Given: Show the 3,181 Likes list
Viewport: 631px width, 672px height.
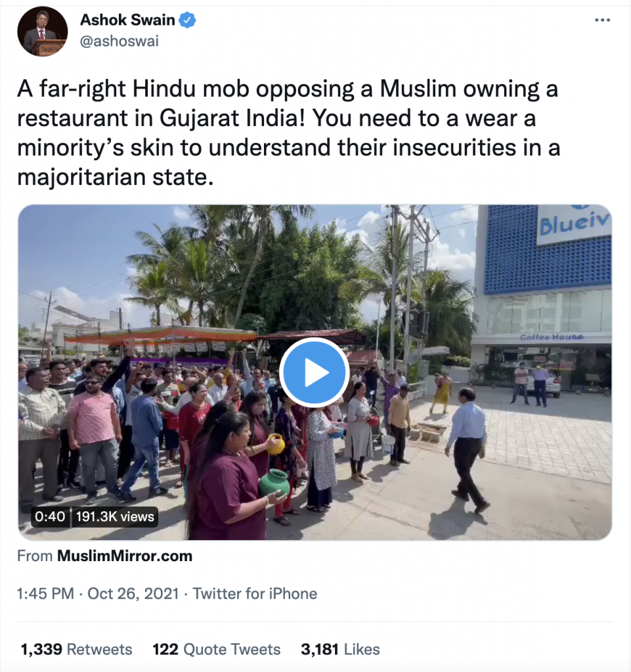Looking at the screenshot, I should click(340, 650).
